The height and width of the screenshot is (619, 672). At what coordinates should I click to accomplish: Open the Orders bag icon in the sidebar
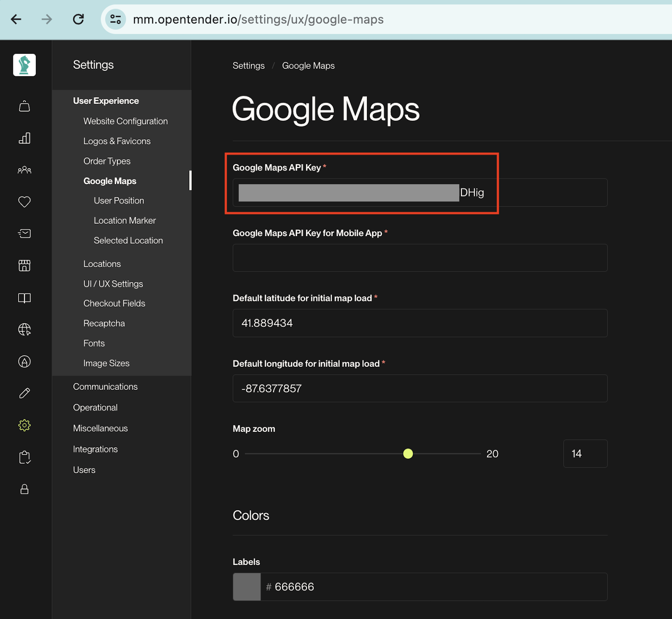point(24,106)
